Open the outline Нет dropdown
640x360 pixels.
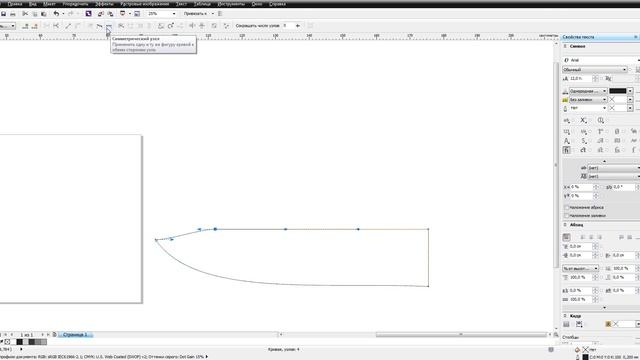click(588, 108)
